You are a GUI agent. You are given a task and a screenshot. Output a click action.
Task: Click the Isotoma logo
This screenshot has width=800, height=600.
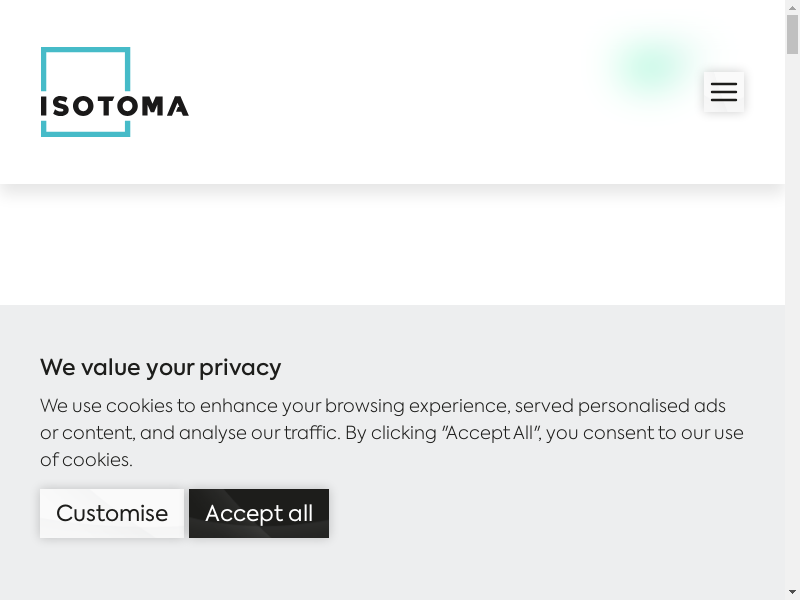point(114,92)
